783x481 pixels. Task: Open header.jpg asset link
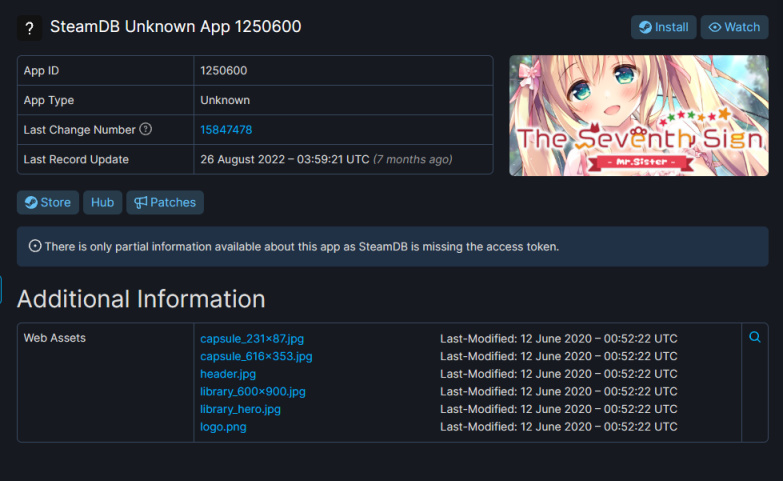(x=228, y=374)
